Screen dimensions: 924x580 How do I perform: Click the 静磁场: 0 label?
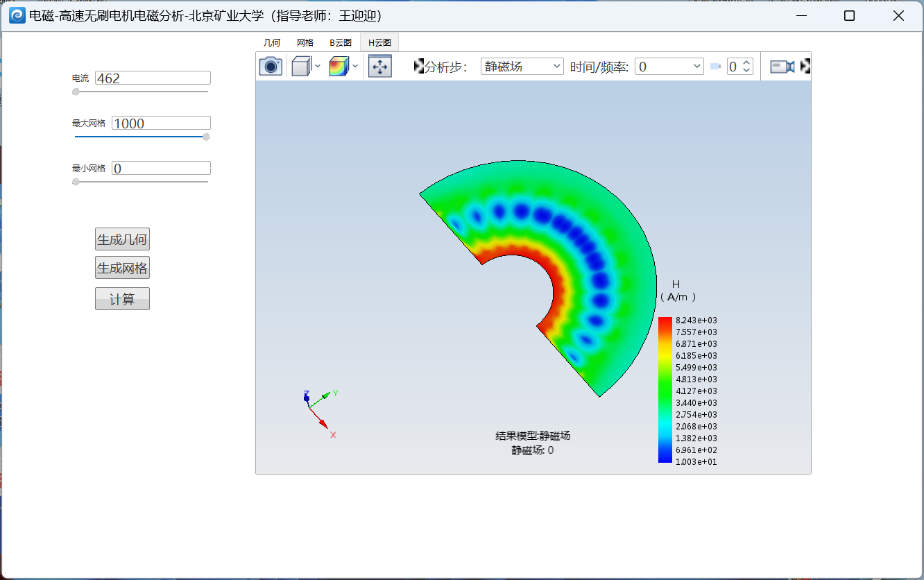point(533,450)
